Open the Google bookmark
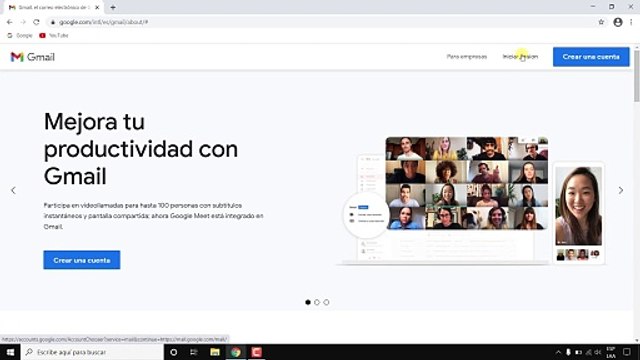This screenshot has width=640, height=360. pyautogui.click(x=20, y=36)
